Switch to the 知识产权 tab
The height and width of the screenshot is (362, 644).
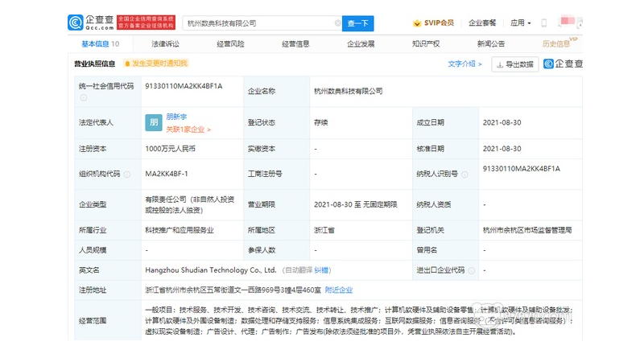click(426, 44)
